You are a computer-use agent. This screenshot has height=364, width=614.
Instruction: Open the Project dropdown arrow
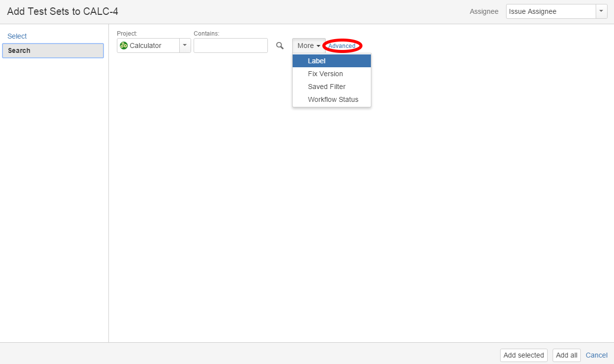click(x=185, y=45)
